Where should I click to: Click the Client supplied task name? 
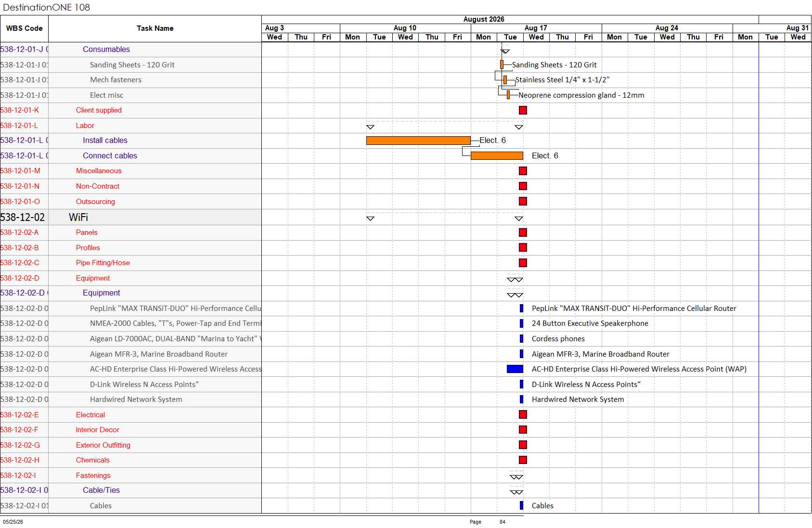click(99, 110)
